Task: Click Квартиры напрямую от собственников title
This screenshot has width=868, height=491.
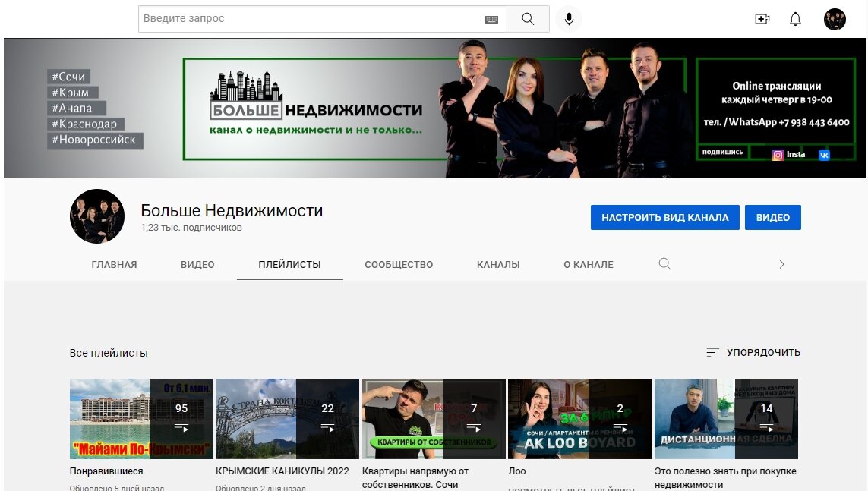Action: click(x=415, y=478)
